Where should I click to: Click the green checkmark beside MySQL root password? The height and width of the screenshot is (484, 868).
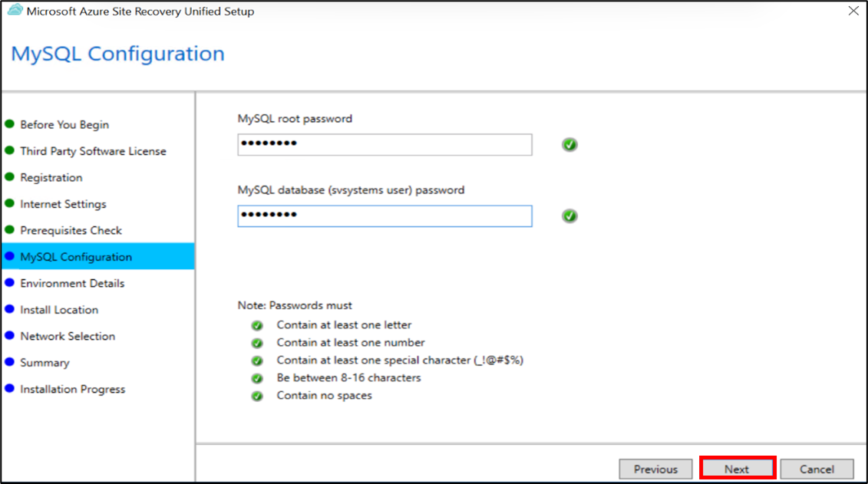[569, 144]
